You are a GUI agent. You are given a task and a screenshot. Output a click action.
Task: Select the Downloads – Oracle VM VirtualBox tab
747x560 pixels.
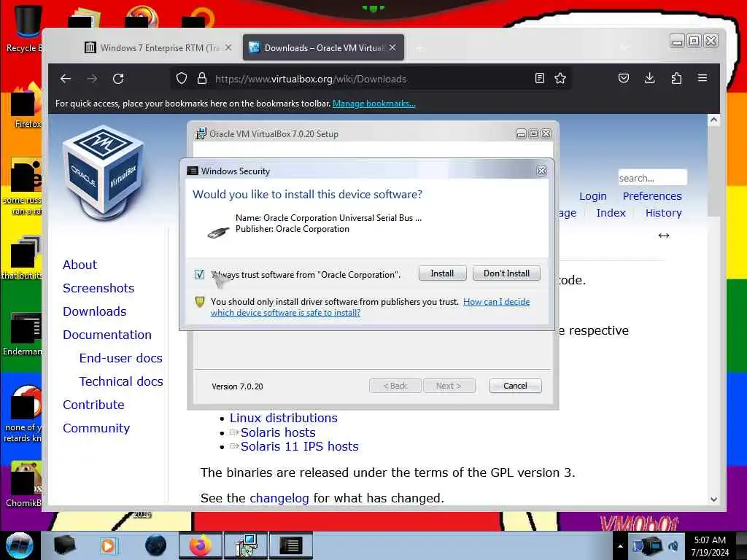coord(317,47)
